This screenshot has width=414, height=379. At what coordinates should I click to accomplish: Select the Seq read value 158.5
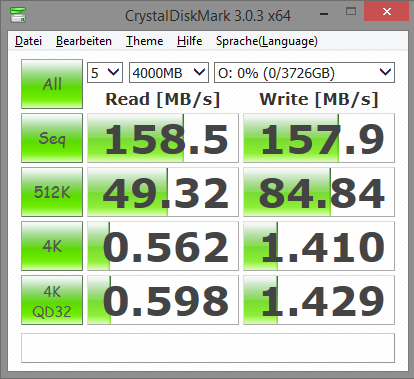[x=163, y=138]
